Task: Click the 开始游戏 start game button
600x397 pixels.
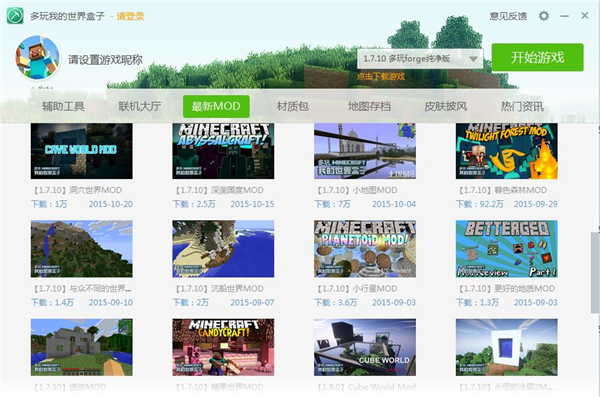Action: tap(537, 57)
